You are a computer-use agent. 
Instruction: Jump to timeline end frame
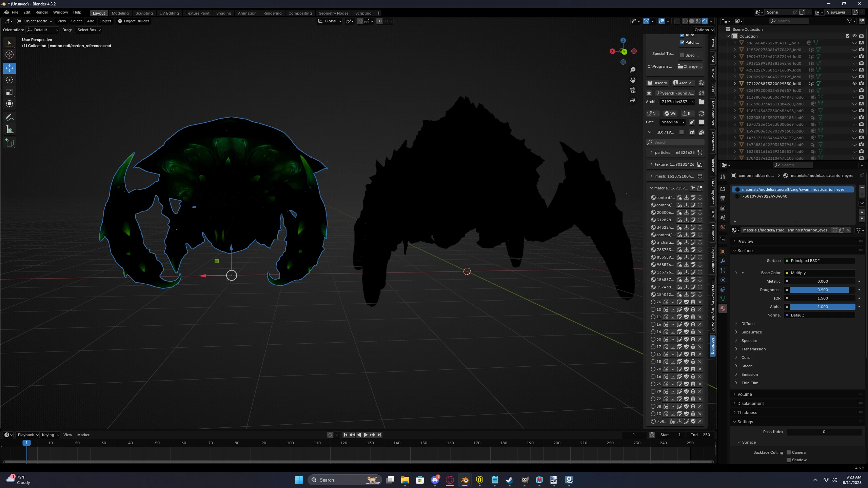(379, 435)
